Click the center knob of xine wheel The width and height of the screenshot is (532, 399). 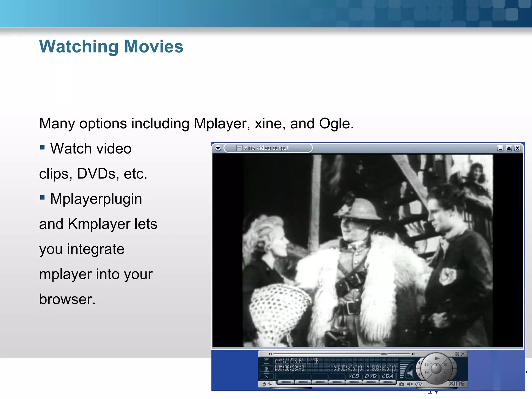point(436,368)
